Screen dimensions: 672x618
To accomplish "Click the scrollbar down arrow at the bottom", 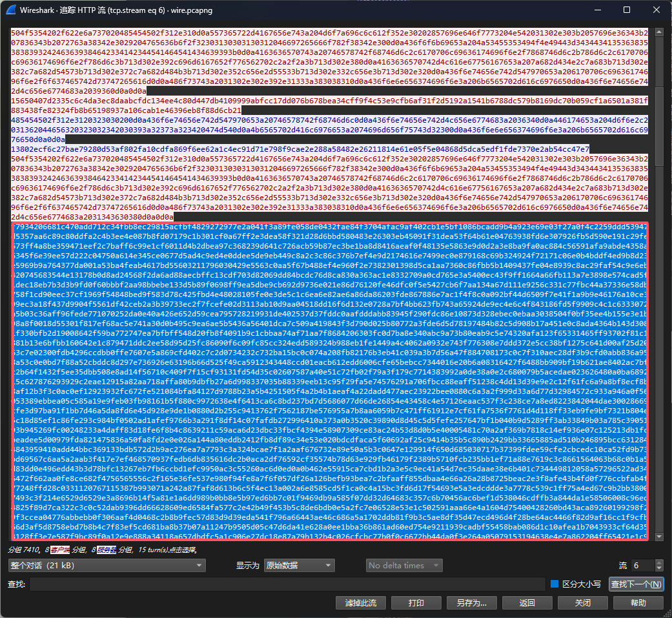I will click(x=658, y=537).
